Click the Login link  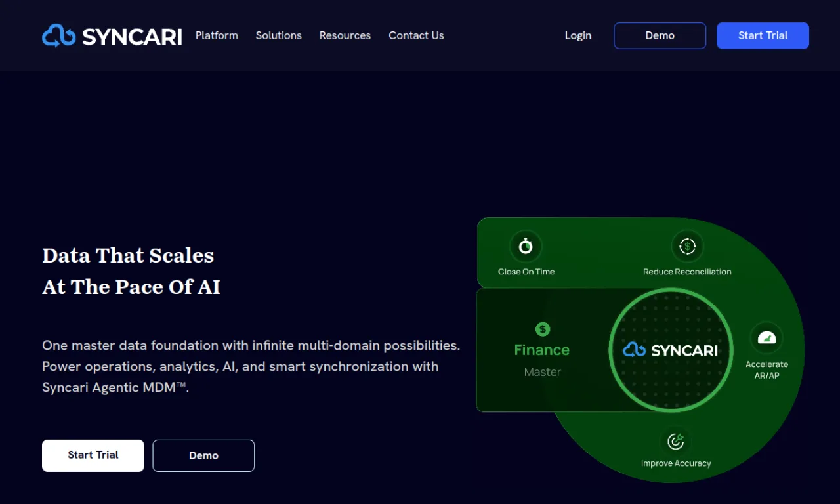578,35
